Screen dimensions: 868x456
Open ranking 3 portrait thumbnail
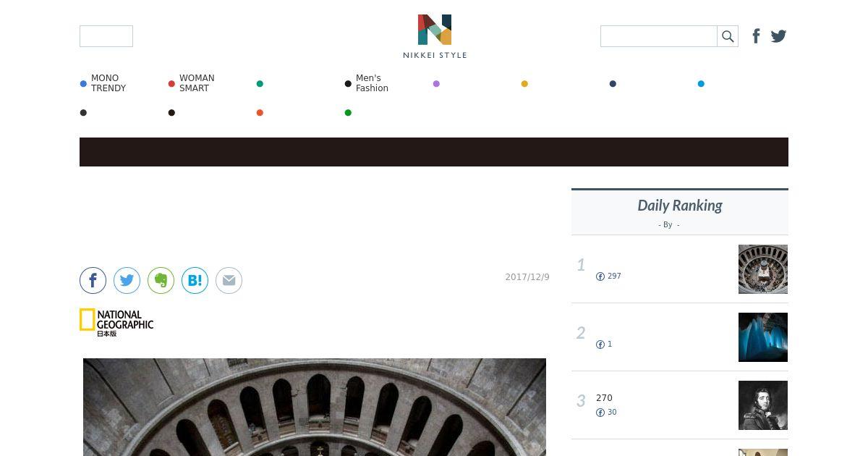pyautogui.click(x=763, y=405)
